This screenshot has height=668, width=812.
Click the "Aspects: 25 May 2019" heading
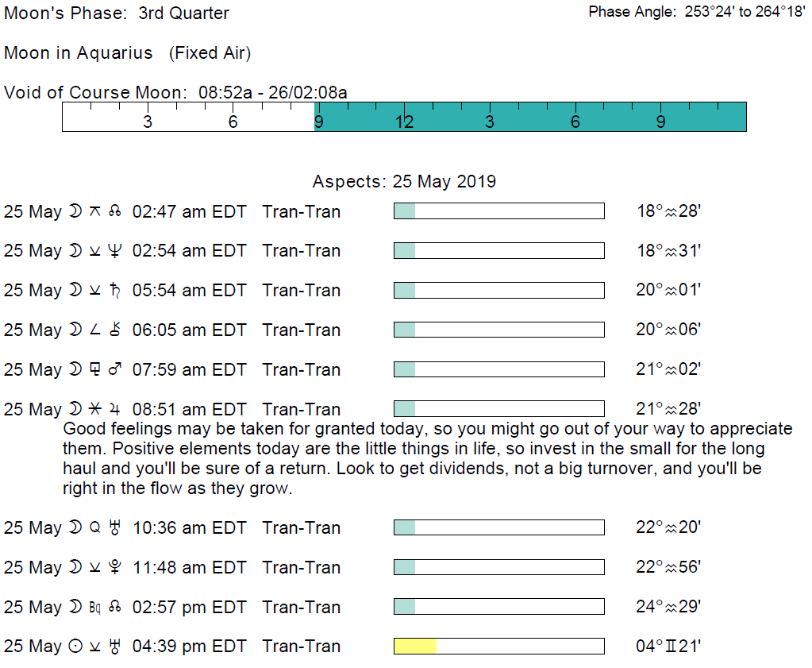(404, 181)
